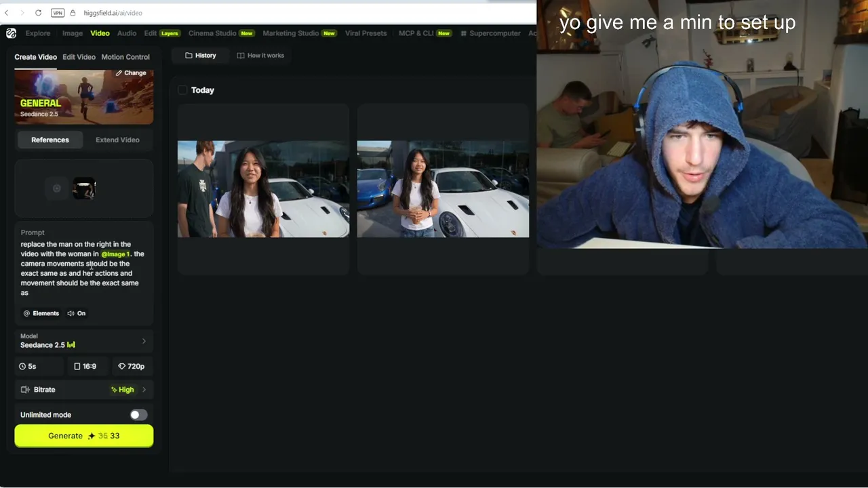Click the signal bars icon beside Seedance 2.5
The height and width of the screenshot is (488, 868).
point(71,345)
